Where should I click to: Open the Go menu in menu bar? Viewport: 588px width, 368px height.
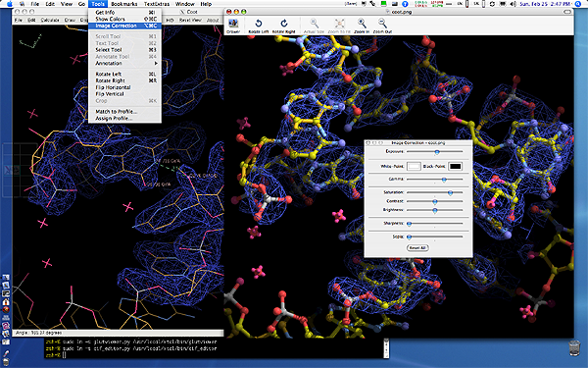point(81,4)
